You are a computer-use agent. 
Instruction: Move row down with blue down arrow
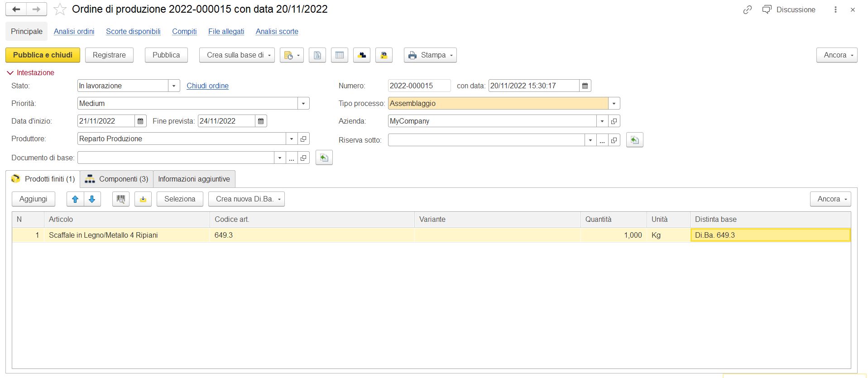[92, 199]
